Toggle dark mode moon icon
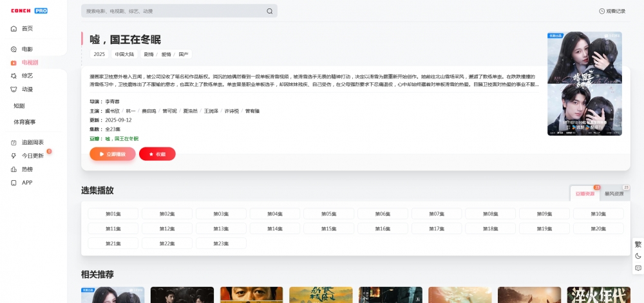Image resolution: width=644 pixels, height=303 pixels. click(x=638, y=256)
